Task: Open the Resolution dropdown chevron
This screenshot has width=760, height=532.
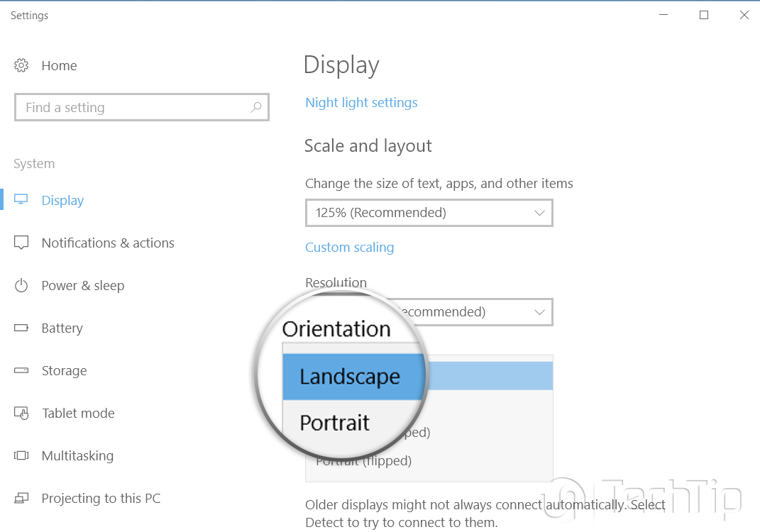Action: click(x=539, y=312)
